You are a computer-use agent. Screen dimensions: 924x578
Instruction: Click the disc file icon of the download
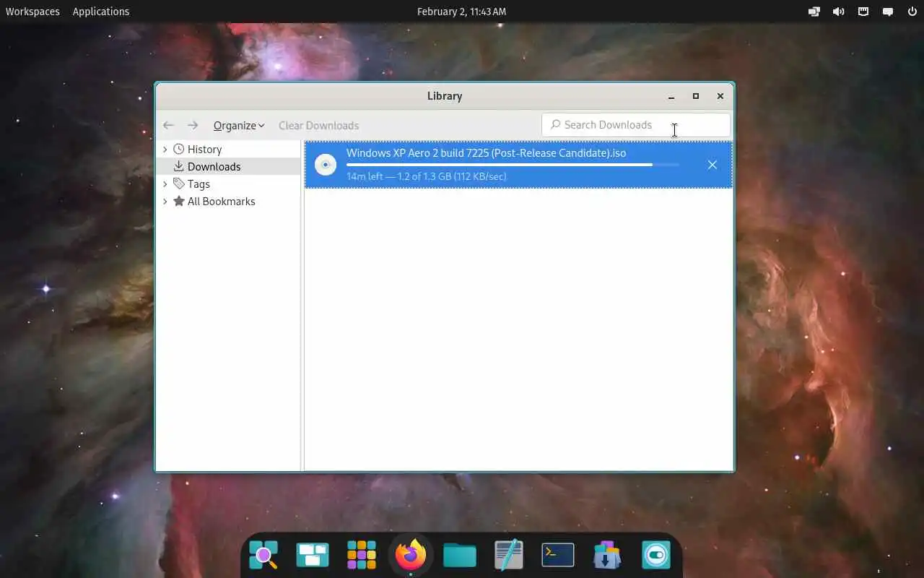pyautogui.click(x=326, y=165)
